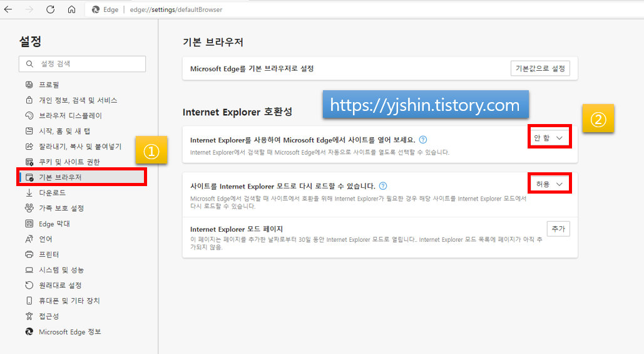Screen dimensions: 644x354
Task: Click the share icon beside 잘라내기, 복사 및 붙여넣기
Action: 29,147
